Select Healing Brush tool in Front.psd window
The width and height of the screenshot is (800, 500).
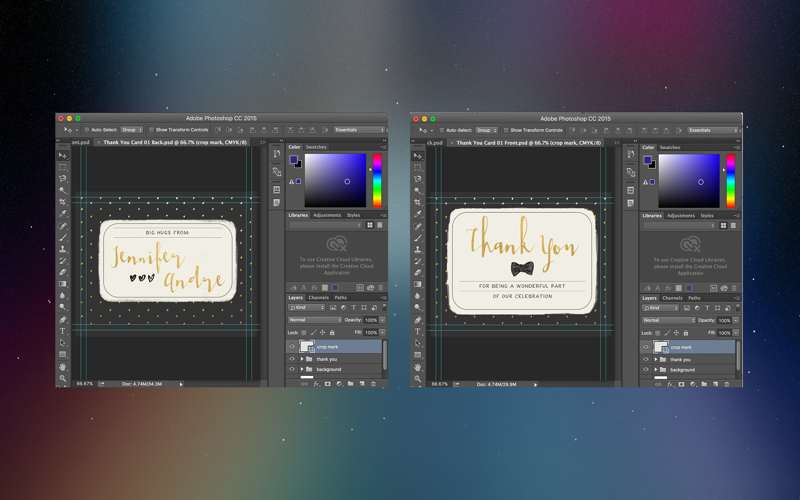tap(418, 226)
